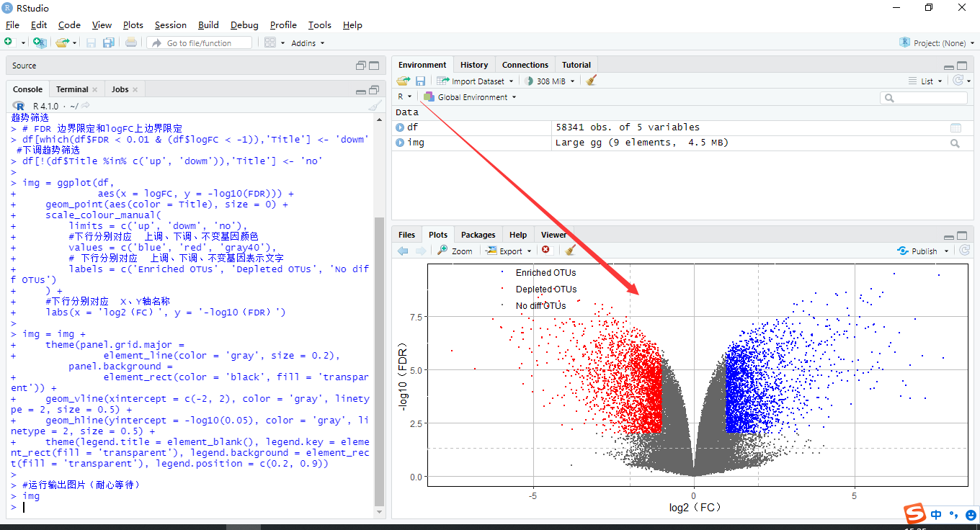Viewport: 980px width, 530px height.
Task: Click the Publish button
Action: click(917, 251)
